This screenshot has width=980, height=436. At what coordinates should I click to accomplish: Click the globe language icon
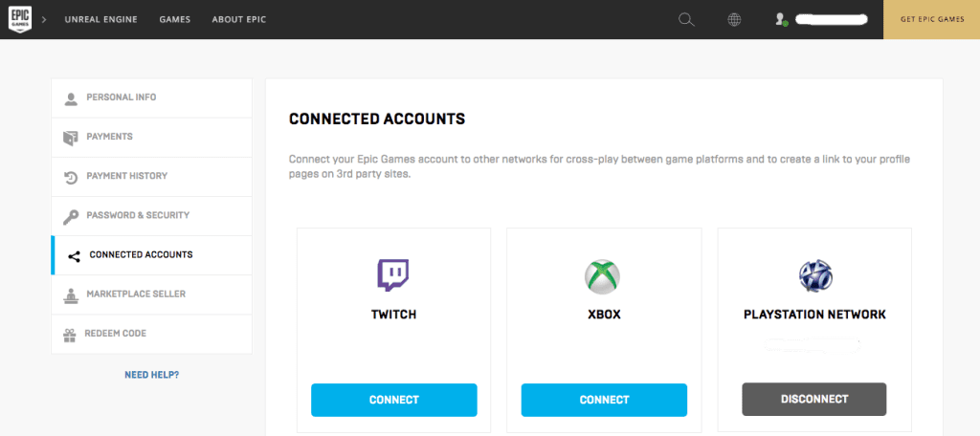pos(735,19)
